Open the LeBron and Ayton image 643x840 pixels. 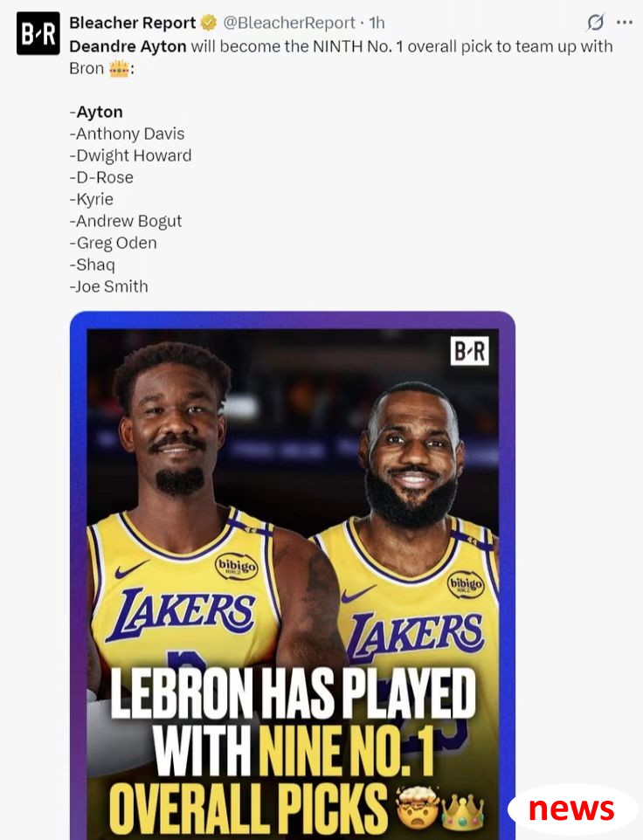293,575
